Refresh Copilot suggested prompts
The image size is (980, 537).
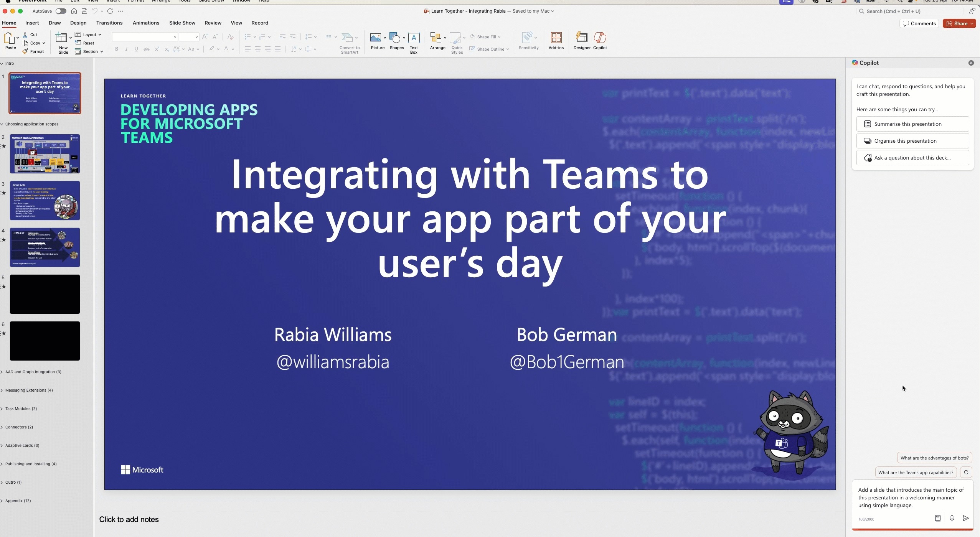[966, 472]
